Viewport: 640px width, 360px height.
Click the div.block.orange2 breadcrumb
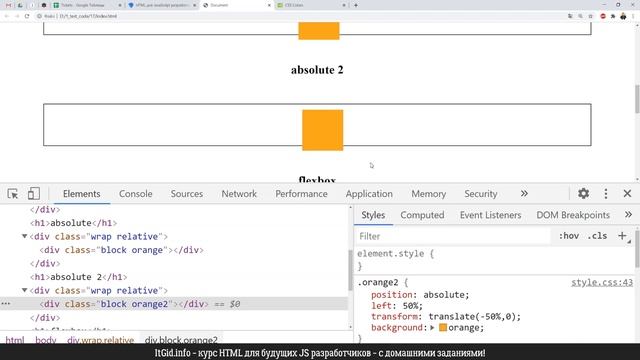(181, 340)
